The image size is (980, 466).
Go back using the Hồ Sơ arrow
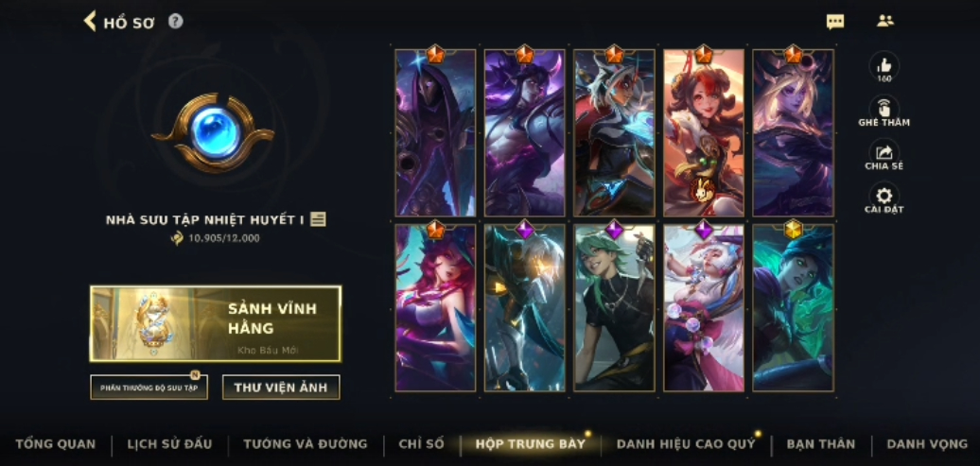coord(90,21)
